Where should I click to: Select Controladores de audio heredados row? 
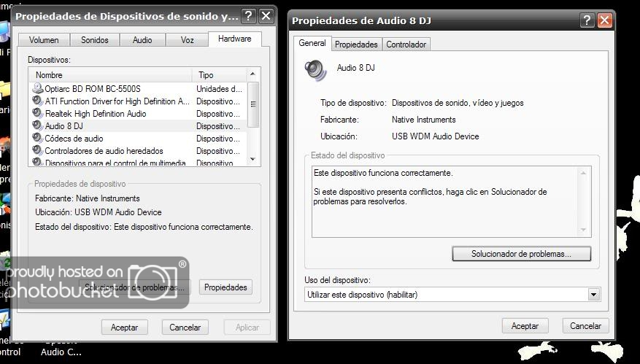click(138, 150)
